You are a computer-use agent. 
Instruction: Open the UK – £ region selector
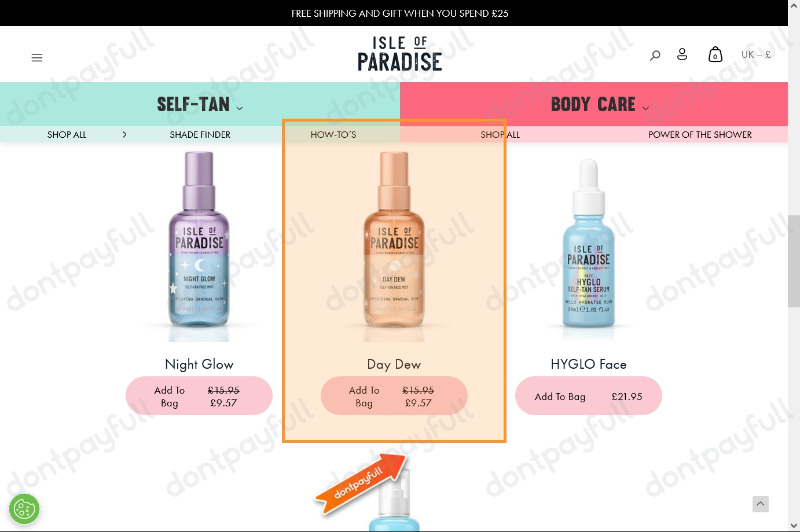[756, 54]
